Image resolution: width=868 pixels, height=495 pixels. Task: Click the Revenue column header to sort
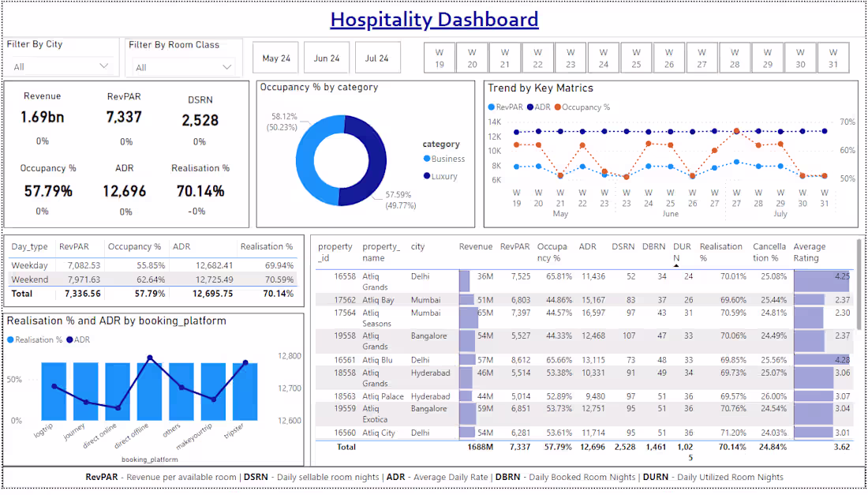[x=476, y=246]
